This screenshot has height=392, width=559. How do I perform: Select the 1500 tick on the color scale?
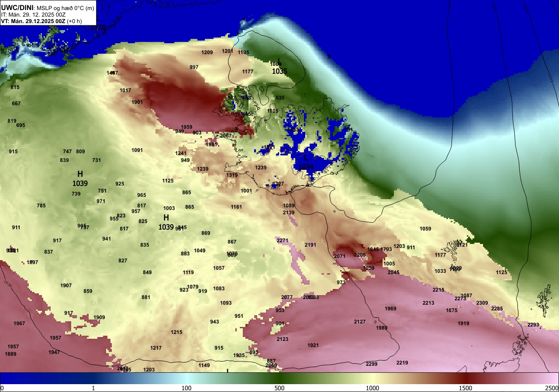coord(466,388)
